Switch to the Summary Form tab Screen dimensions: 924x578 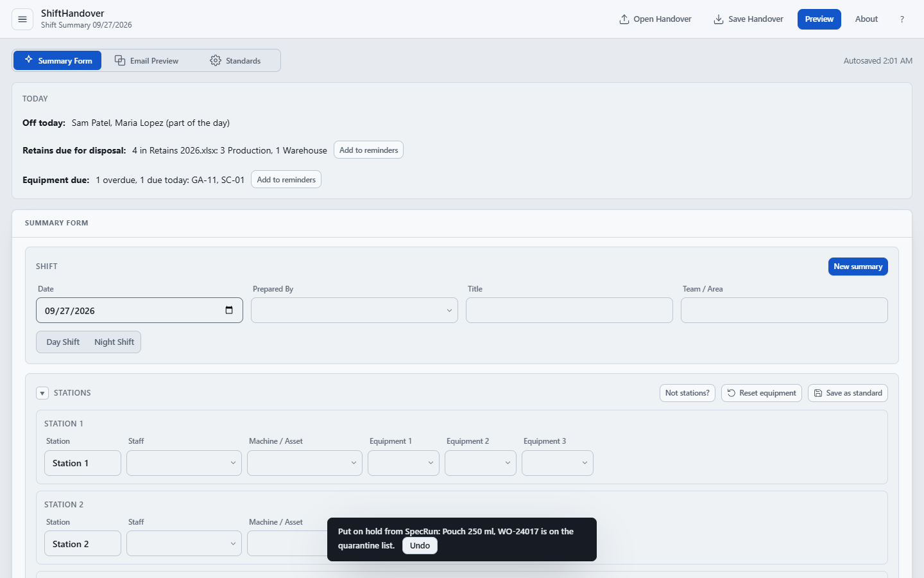pyautogui.click(x=58, y=60)
